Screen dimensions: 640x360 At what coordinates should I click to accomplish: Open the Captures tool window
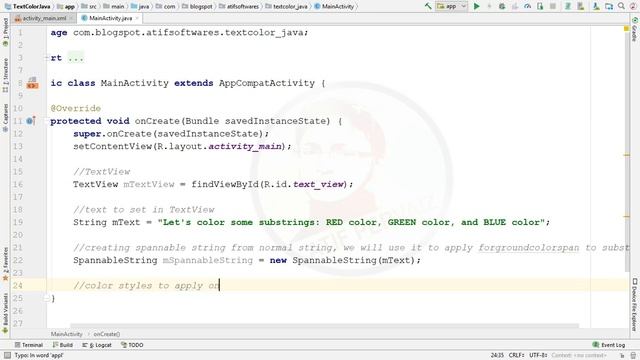pos(5,118)
